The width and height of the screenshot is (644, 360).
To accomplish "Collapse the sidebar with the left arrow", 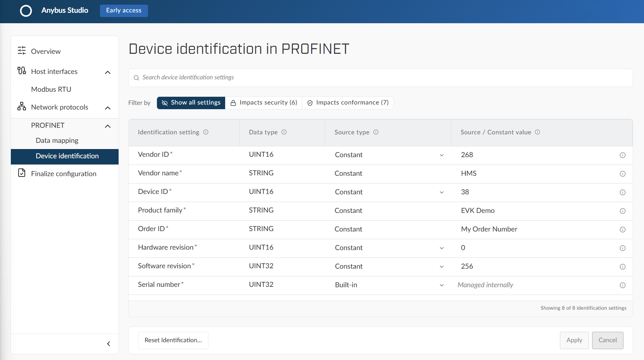I will pos(108,344).
